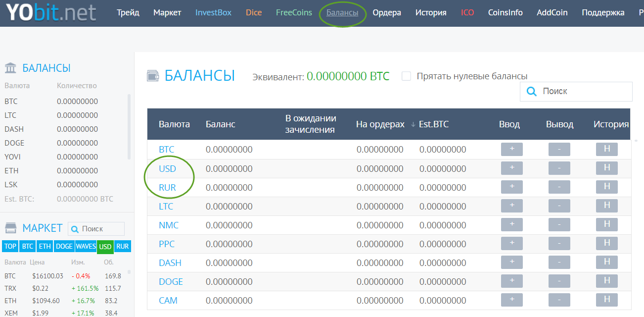
Task: Deposit DOGE using the plus button
Action: (512, 281)
